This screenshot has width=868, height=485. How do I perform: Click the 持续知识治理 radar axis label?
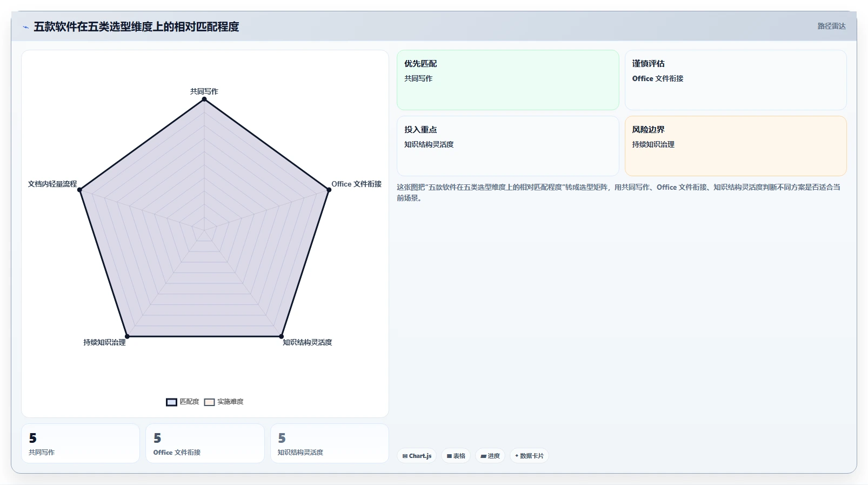pos(104,342)
